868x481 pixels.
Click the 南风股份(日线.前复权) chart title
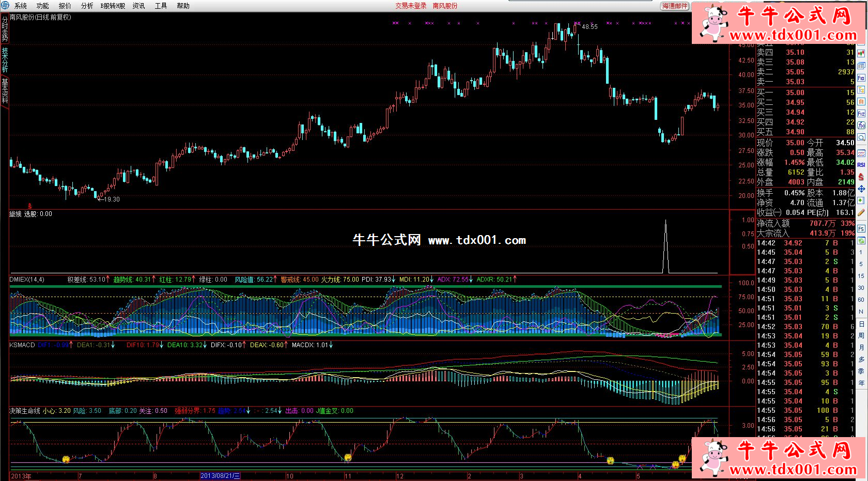point(40,17)
